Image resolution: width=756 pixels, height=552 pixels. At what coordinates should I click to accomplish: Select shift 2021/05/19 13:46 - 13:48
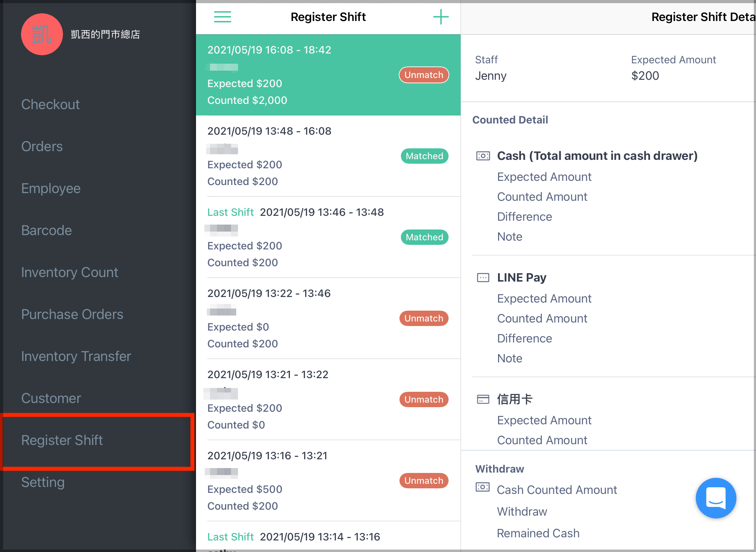tap(328, 237)
